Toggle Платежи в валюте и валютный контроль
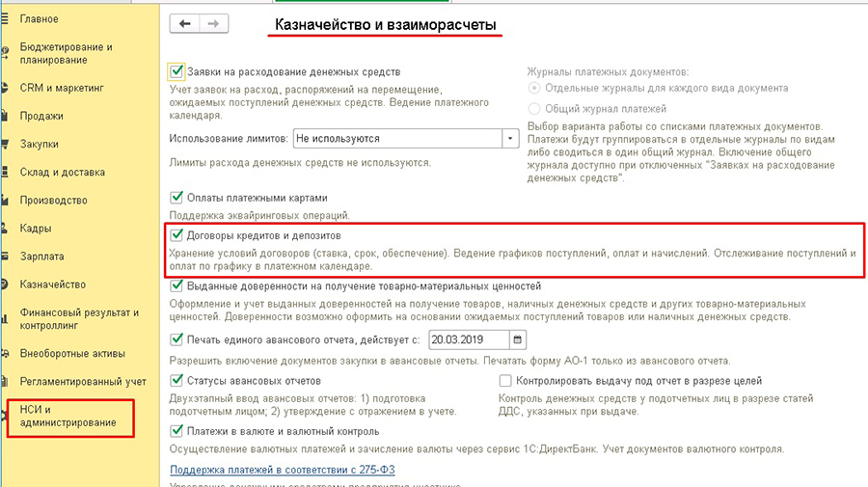The width and height of the screenshot is (868, 487). point(176,430)
